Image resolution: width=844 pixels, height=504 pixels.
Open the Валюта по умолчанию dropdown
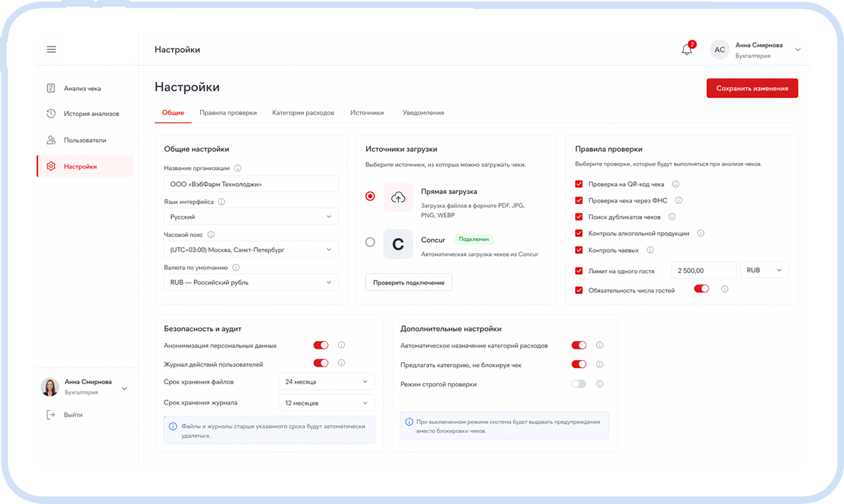(x=251, y=282)
